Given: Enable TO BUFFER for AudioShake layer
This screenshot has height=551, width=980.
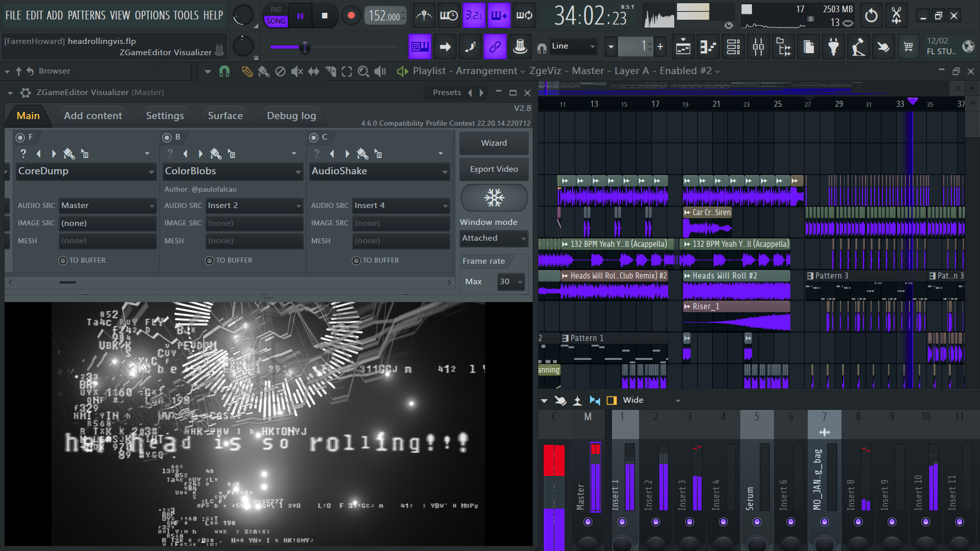Looking at the screenshot, I should coord(356,261).
